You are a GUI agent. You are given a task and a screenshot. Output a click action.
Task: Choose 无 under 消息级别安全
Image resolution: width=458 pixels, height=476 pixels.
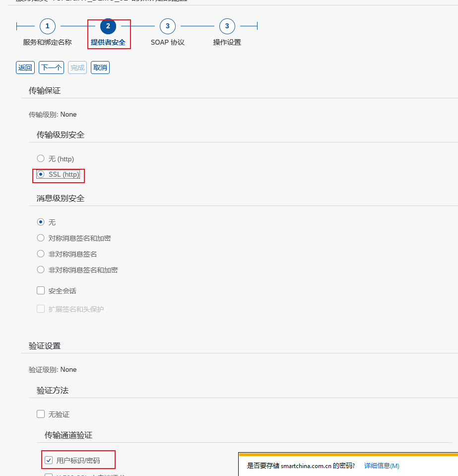pos(41,222)
